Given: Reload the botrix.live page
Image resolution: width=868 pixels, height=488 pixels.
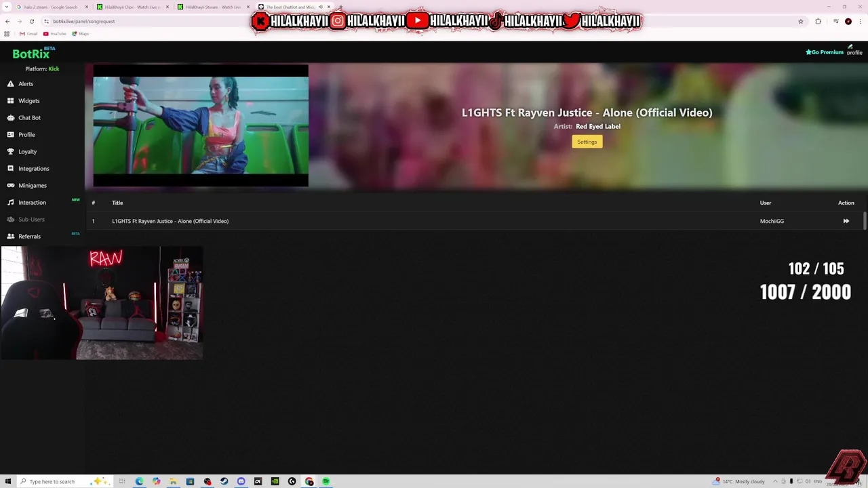Looking at the screenshot, I should point(31,21).
